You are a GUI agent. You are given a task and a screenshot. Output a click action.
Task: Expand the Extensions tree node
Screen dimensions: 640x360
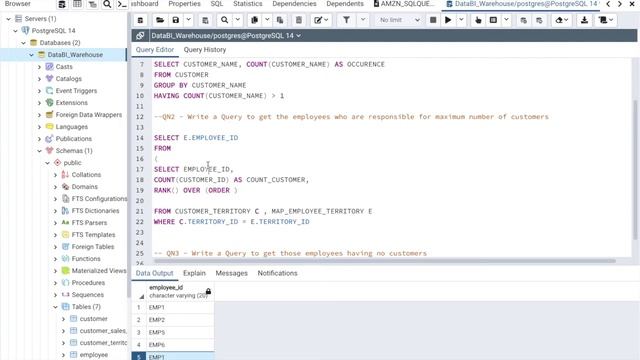40,103
